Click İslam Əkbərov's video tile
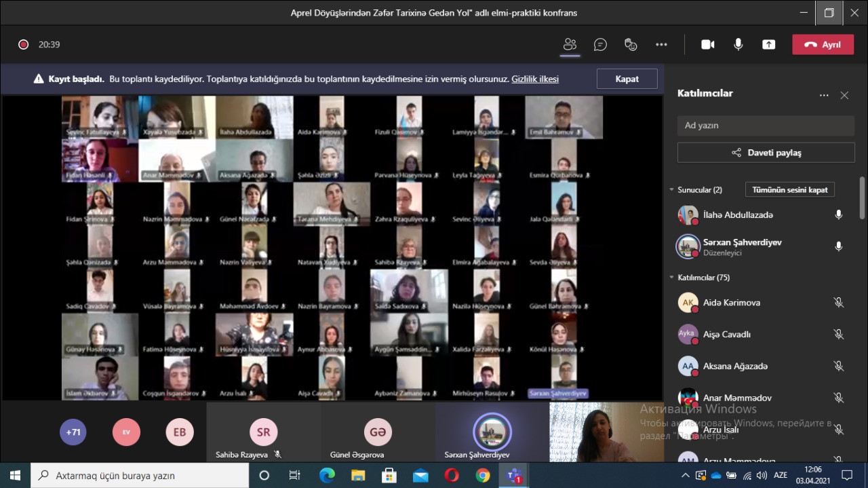868x488 pixels. tap(100, 378)
